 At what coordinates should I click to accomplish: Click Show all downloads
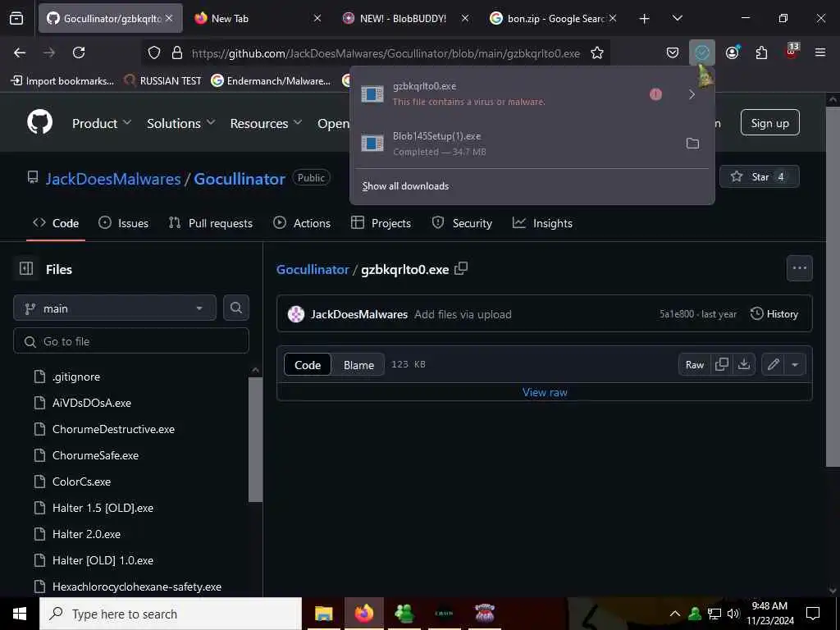click(x=405, y=186)
